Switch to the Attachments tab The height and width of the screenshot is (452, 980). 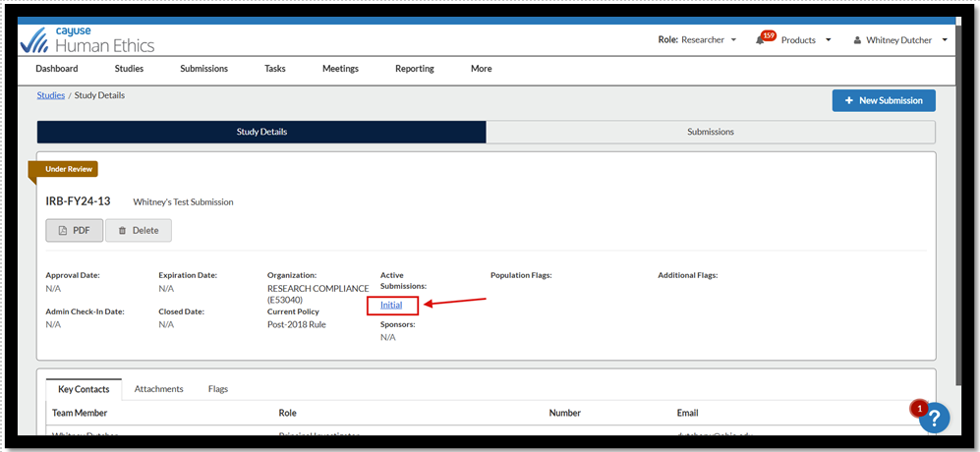159,389
